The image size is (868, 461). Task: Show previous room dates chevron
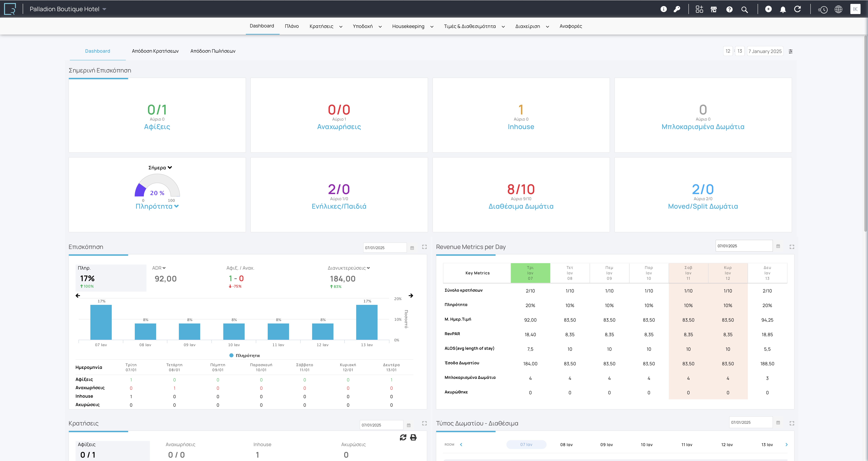coord(461,445)
